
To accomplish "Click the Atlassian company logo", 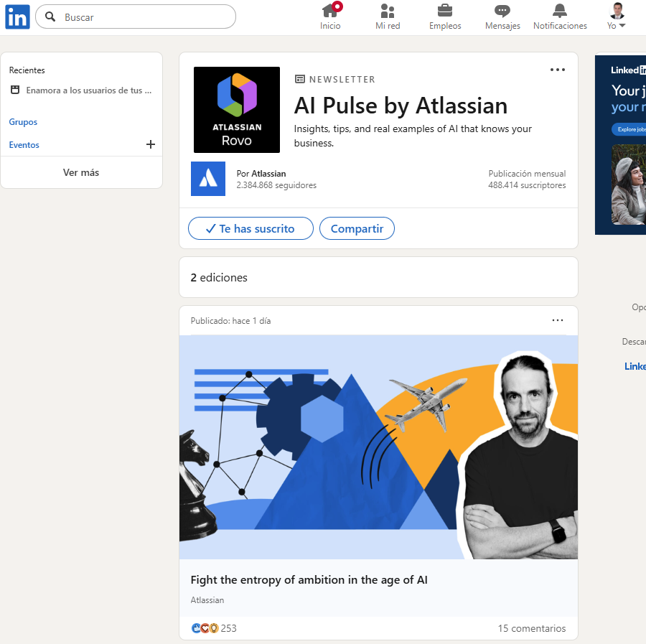I will coord(208,179).
